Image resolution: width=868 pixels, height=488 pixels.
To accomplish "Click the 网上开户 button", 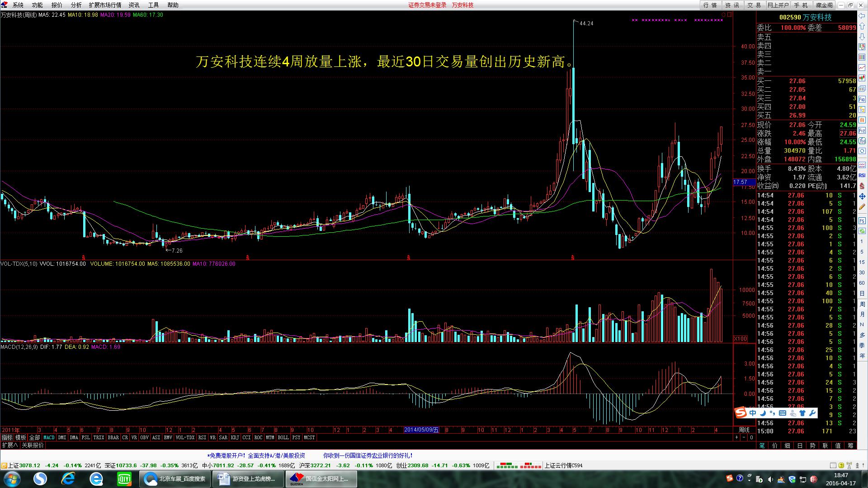I will (x=778, y=5).
